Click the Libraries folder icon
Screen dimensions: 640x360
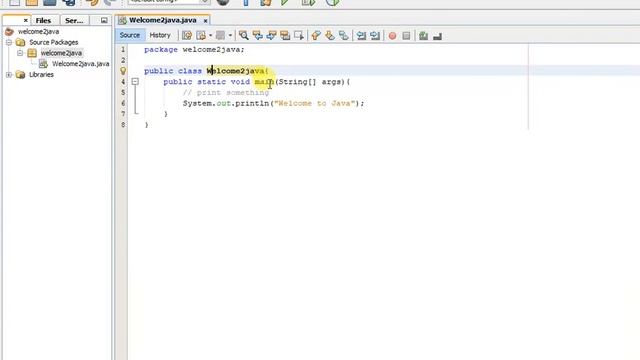point(20,74)
